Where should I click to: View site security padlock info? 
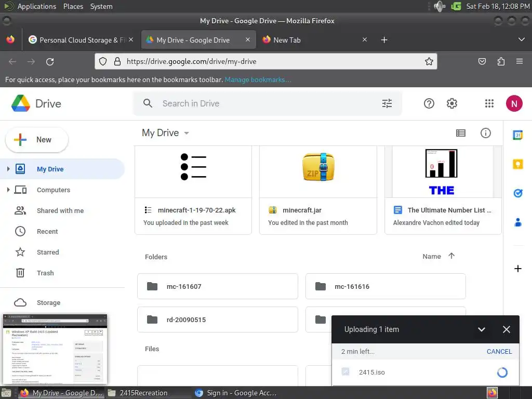click(117, 61)
